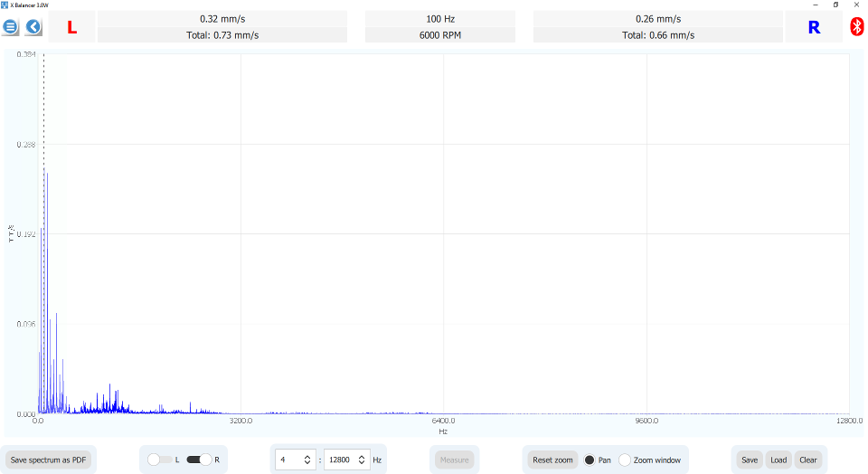Adjust the 12800 max frequency stepper arrows

tap(363, 460)
